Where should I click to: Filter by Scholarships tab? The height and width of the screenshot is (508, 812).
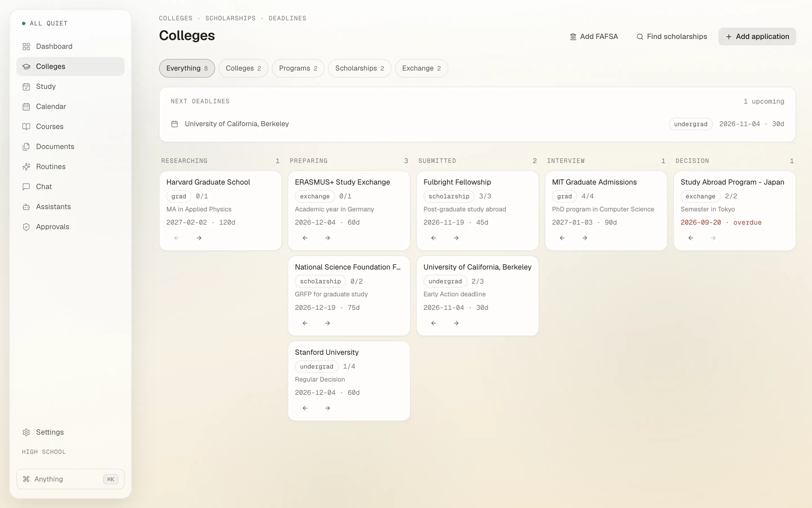coord(359,68)
